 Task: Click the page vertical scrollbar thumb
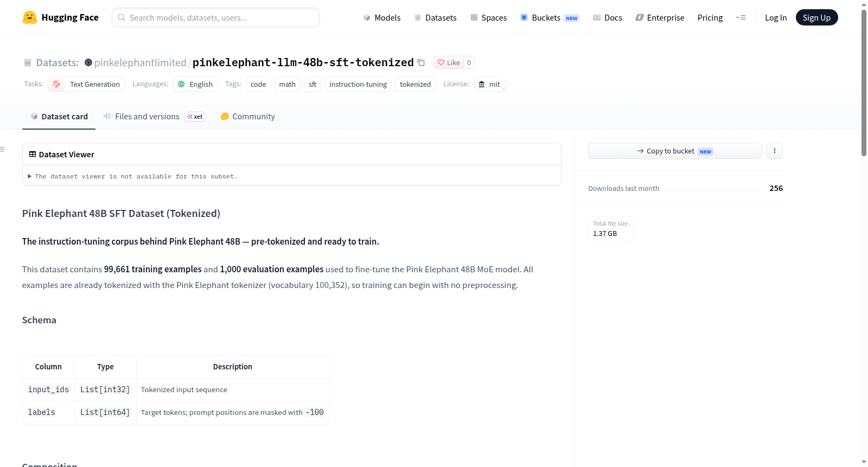(864, 83)
